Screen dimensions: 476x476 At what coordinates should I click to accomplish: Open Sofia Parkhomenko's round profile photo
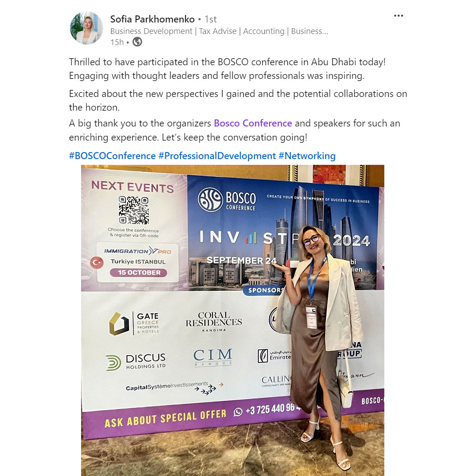click(86, 28)
